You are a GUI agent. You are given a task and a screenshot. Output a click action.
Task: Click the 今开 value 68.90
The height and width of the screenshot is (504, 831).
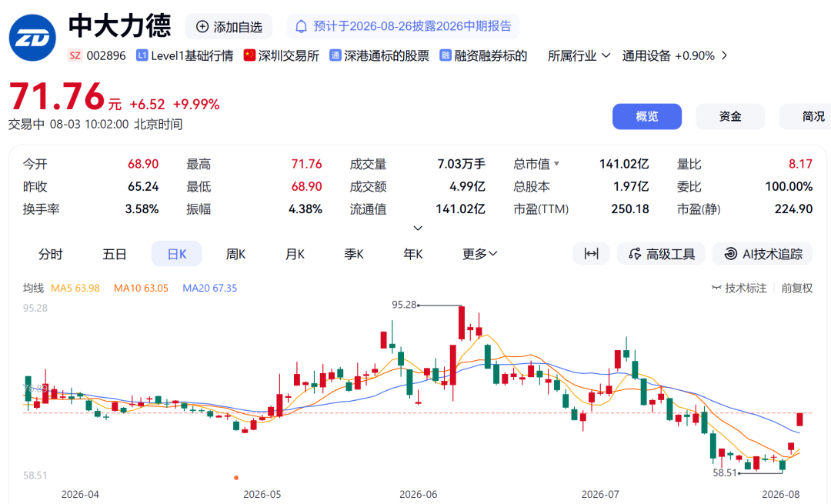pos(143,165)
